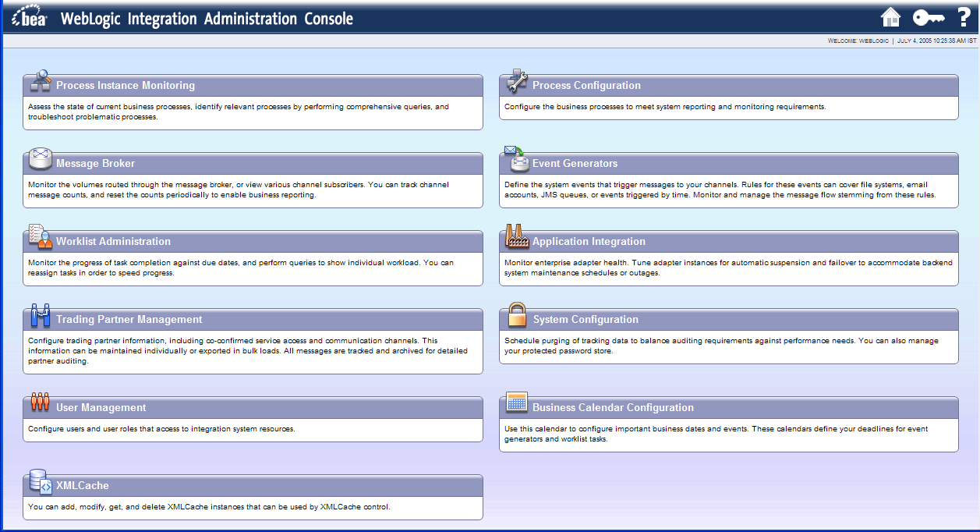The image size is (980, 532).
Task: Open the Application Integration module
Action: point(589,242)
